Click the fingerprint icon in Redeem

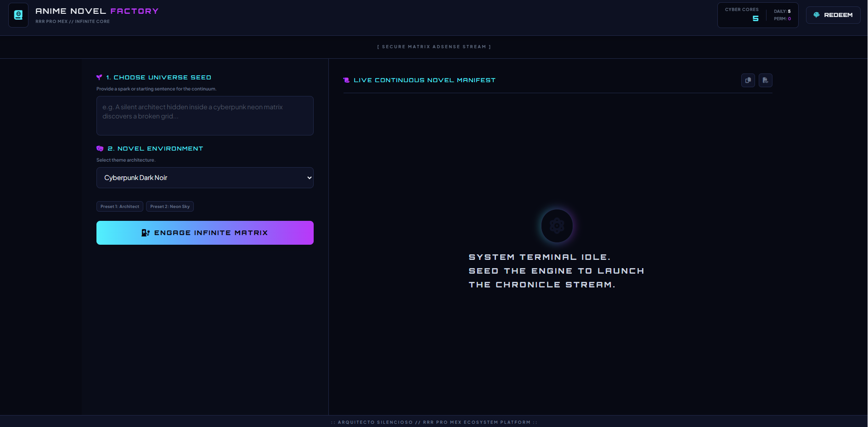click(x=817, y=15)
